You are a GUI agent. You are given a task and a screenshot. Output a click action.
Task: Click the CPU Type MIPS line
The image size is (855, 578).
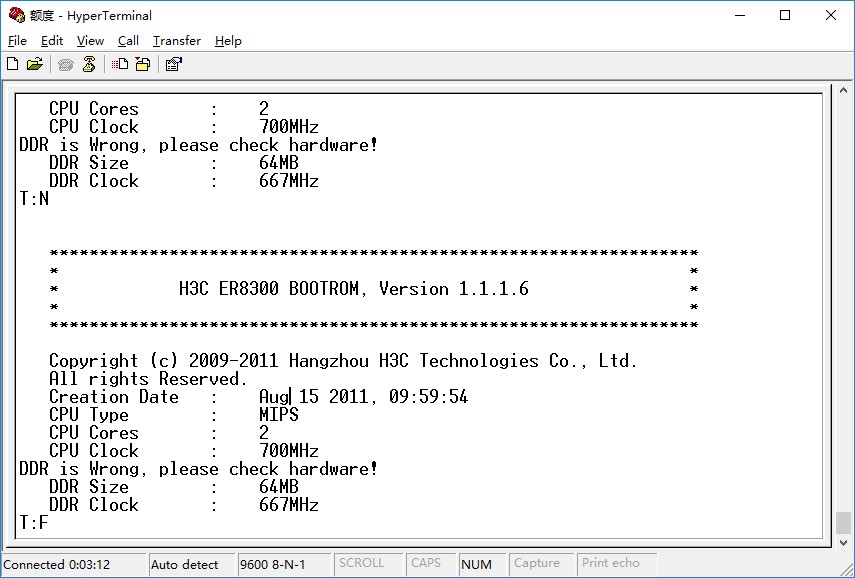pos(174,415)
